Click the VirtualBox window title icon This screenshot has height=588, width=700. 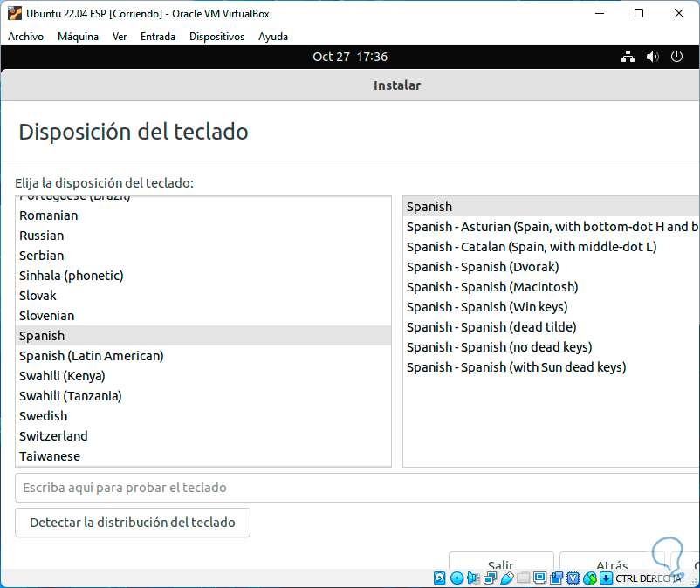(15, 13)
